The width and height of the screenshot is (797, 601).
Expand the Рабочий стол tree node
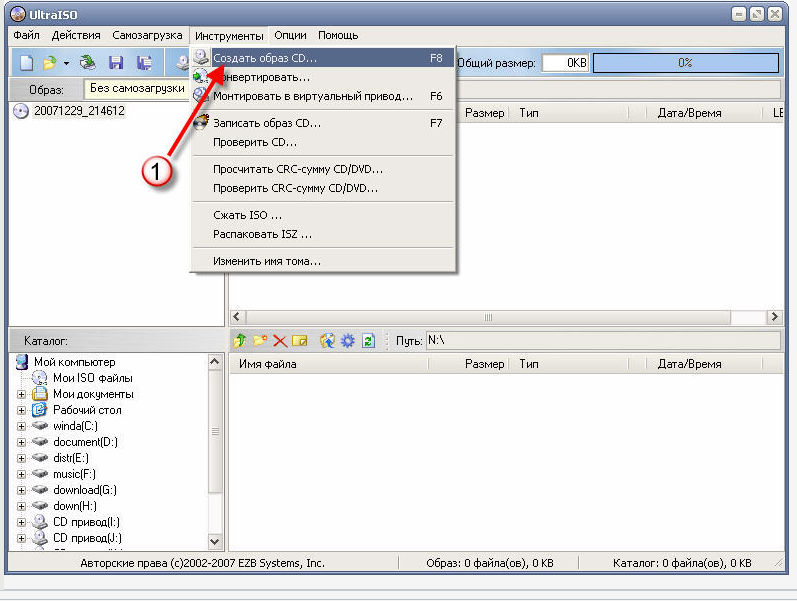pos(21,410)
